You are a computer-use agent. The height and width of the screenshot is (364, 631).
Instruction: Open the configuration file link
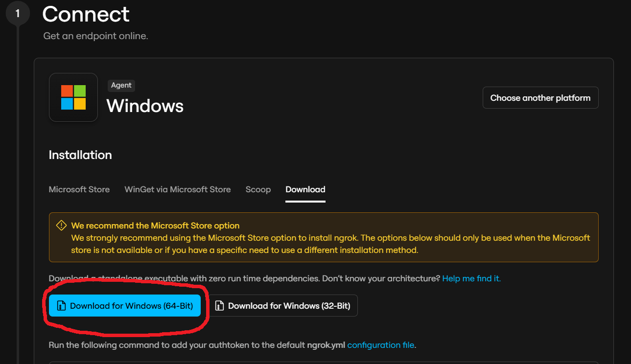pyautogui.click(x=381, y=345)
